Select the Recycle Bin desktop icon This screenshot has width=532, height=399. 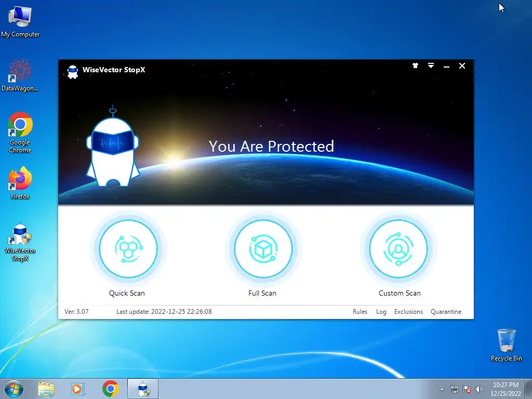[x=506, y=345]
